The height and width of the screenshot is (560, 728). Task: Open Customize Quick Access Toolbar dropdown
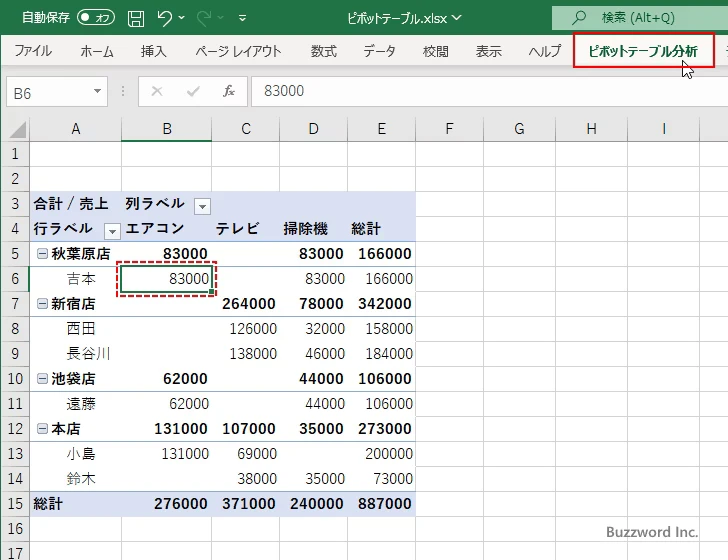(242, 18)
